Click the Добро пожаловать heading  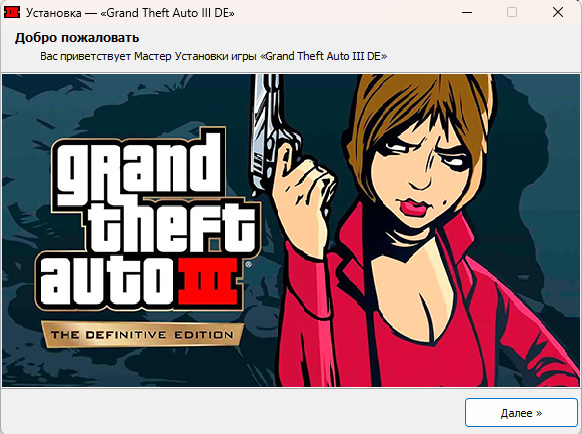click(77, 37)
